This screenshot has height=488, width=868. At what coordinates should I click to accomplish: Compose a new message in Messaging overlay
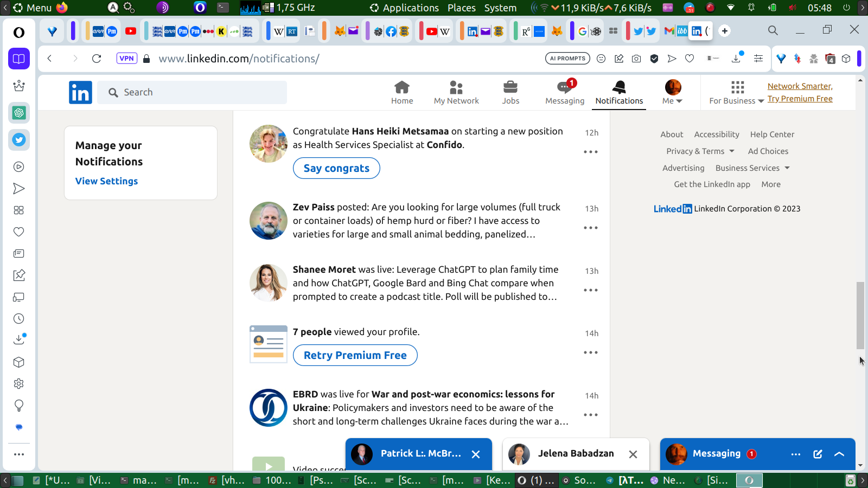pyautogui.click(x=818, y=454)
